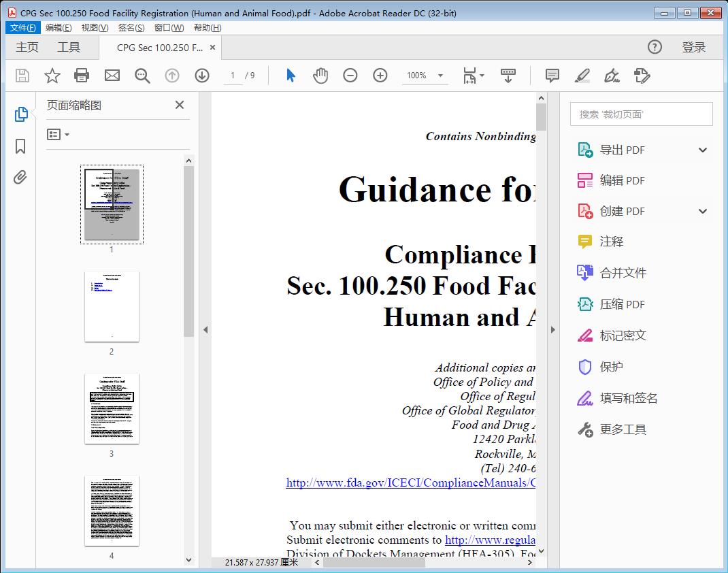The width and height of the screenshot is (728, 573).
Task: Open the Bookmarks panel icon
Action: 20,146
